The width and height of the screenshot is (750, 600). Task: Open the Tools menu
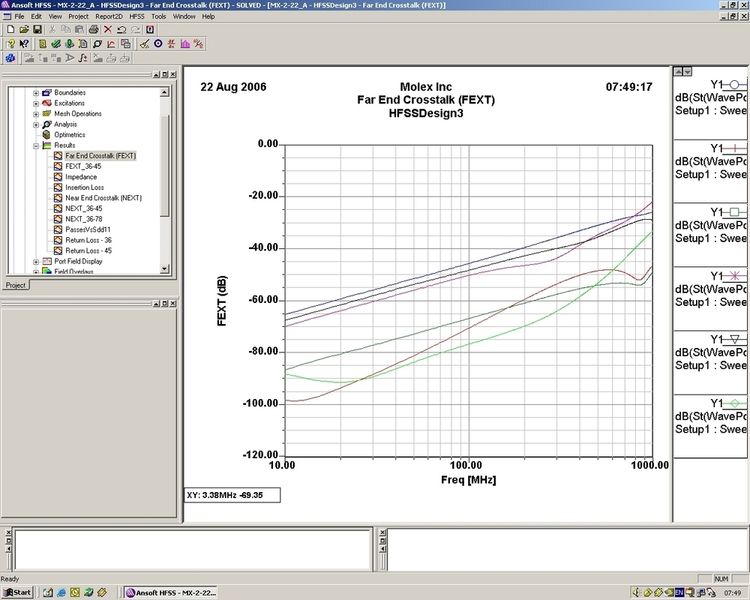[x=159, y=16]
